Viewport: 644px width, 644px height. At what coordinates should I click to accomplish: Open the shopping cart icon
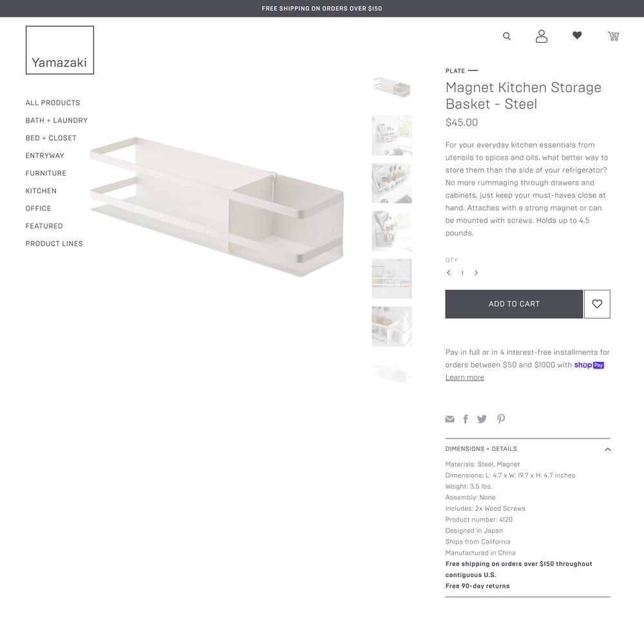613,36
